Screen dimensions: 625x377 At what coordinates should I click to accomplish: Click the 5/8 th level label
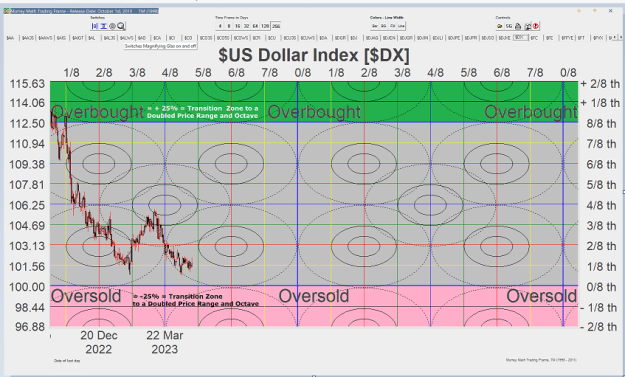pos(601,185)
